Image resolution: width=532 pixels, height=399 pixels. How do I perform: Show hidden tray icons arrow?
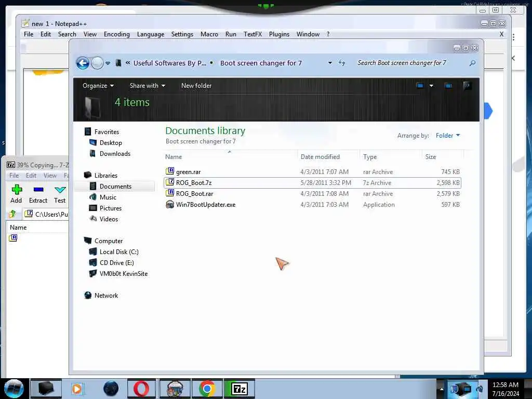[442, 389]
